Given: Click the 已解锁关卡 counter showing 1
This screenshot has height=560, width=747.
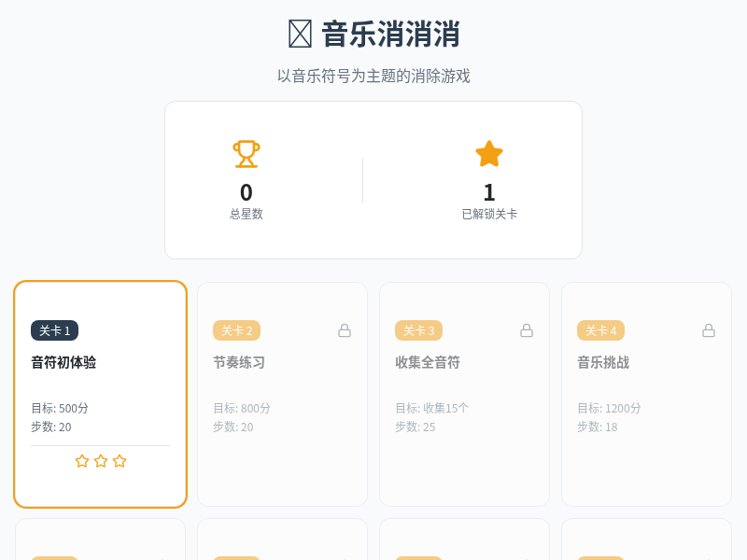Looking at the screenshot, I should (488, 192).
